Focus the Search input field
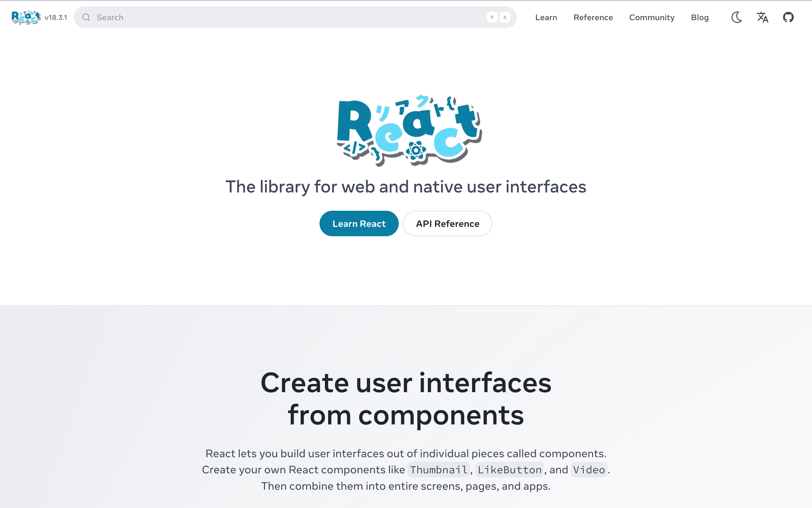812x508 pixels. click(x=295, y=17)
